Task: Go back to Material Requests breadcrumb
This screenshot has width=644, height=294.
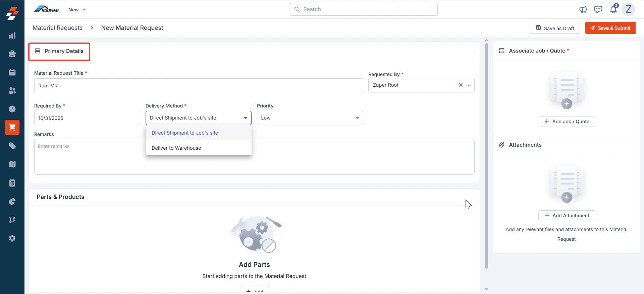Action: 57,28
